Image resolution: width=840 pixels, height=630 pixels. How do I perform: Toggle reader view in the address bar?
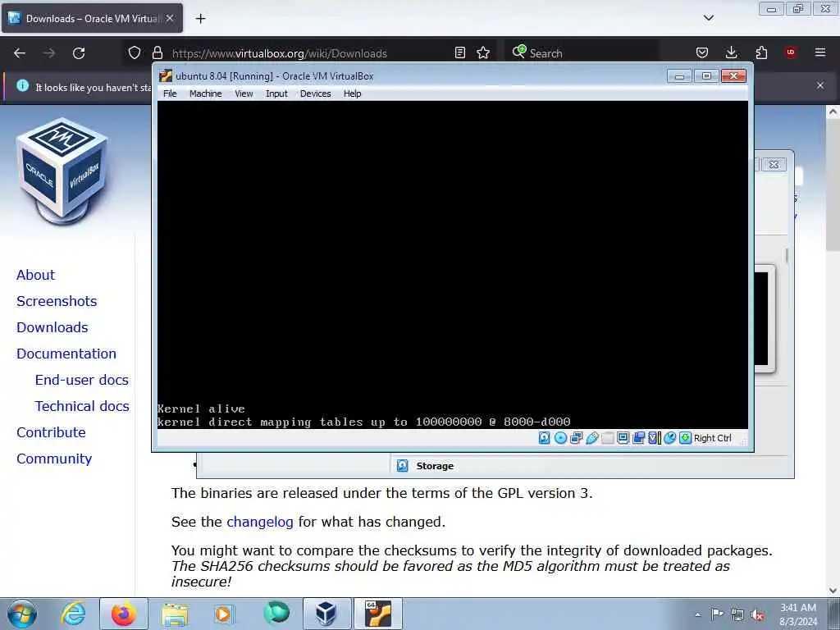tap(459, 52)
